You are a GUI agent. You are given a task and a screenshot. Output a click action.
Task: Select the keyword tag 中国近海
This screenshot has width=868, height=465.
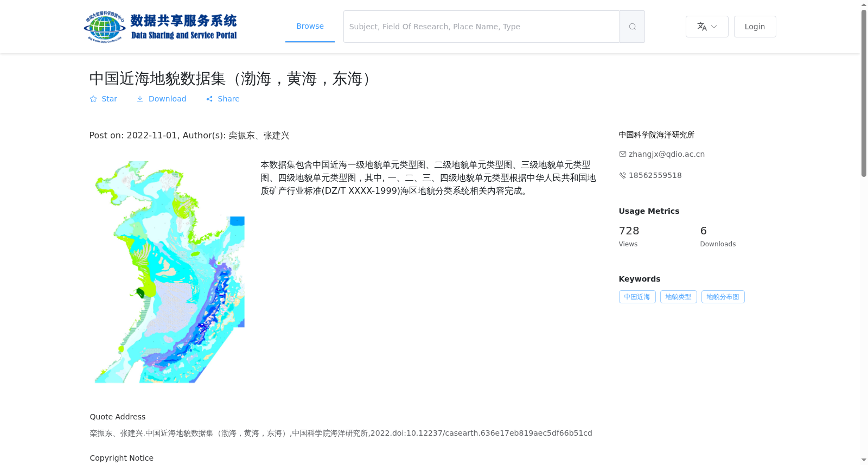(637, 297)
